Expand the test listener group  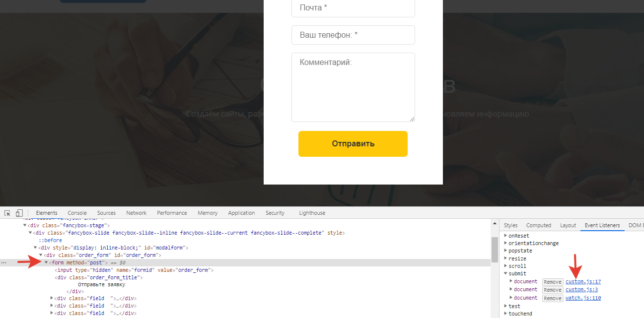tap(506, 306)
